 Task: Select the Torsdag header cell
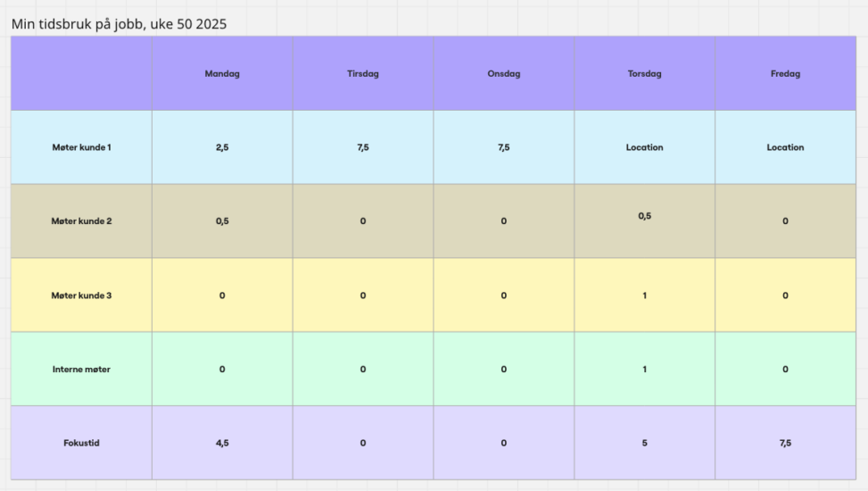coord(644,74)
